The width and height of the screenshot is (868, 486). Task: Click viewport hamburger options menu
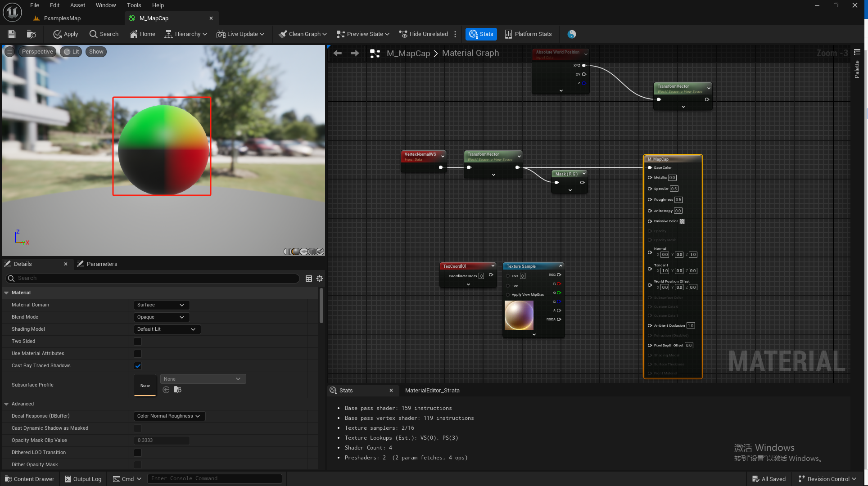click(x=9, y=52)
